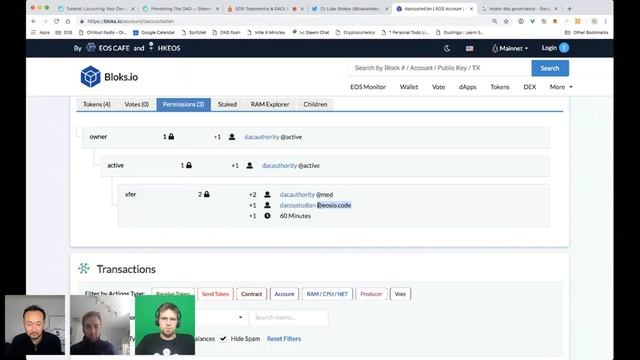This screenshot has height=360, width=640.
Task: Open Tokens menu item
Action: (500, 87)
